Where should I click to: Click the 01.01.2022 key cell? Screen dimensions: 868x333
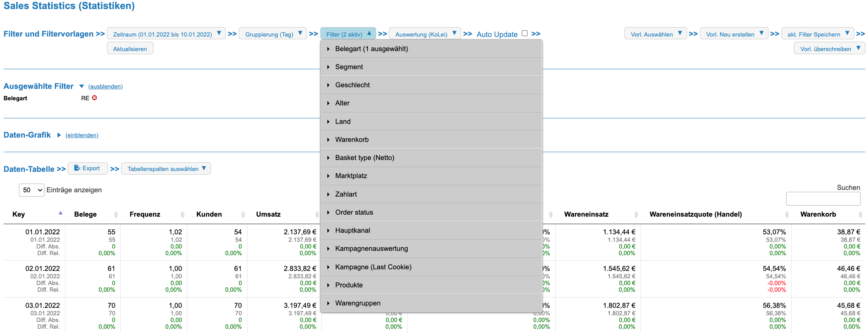click(42, 232)
